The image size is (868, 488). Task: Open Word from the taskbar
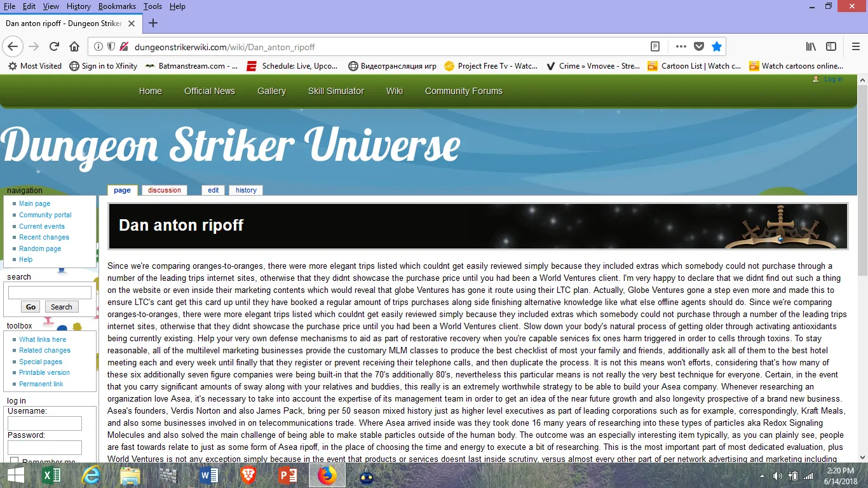pos(208,475)
